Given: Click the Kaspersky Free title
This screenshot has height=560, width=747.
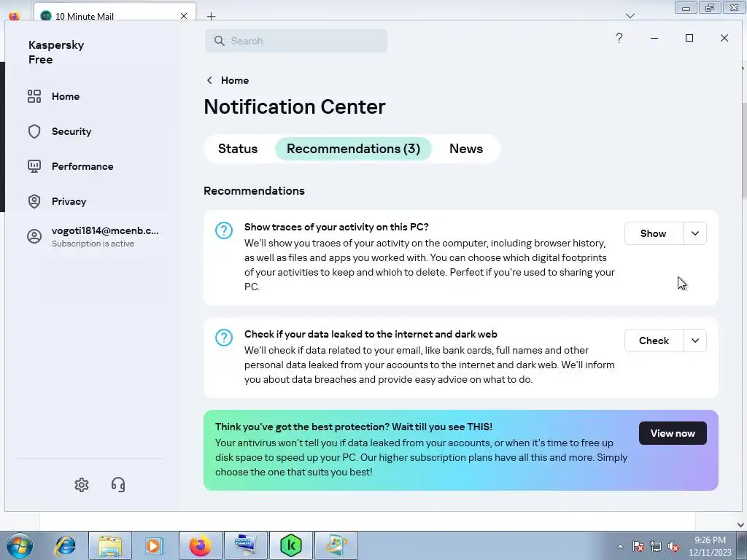Looking at the screenshot, I should coord(56,52).
